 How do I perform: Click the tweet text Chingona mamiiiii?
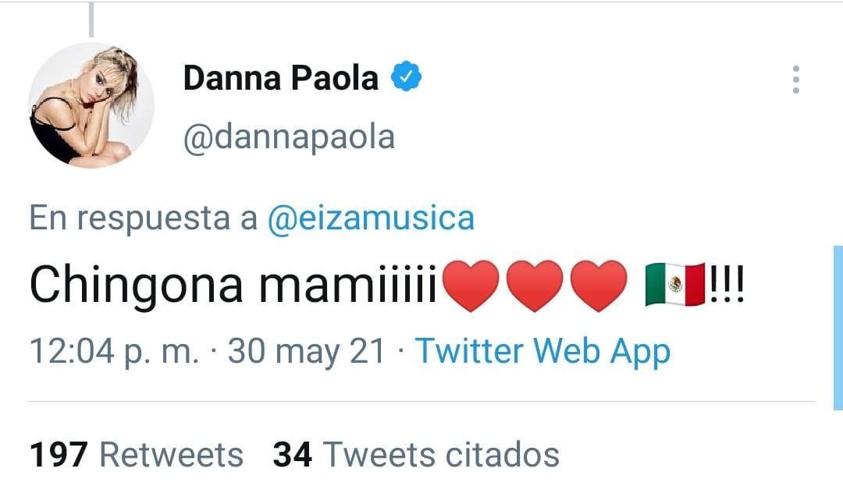pyautogui.click(x=234, y=286)
